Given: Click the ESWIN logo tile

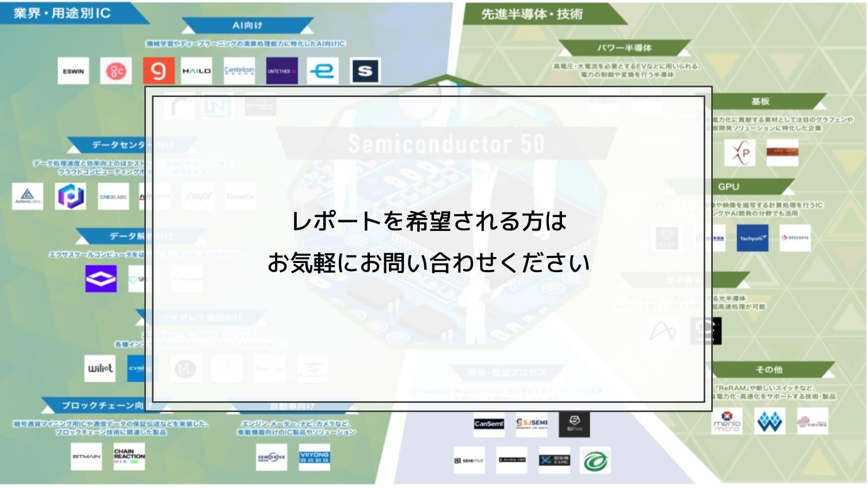Looking at the screenshot, I should click(x=73, y=71).
